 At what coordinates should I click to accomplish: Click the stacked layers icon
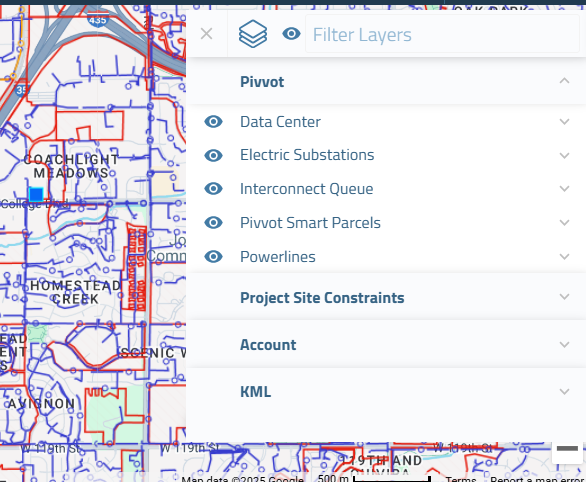point(253,34)
